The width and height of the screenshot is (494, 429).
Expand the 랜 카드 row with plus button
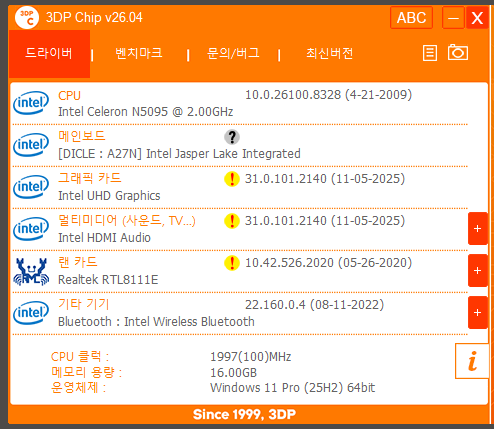coord(478,271)
